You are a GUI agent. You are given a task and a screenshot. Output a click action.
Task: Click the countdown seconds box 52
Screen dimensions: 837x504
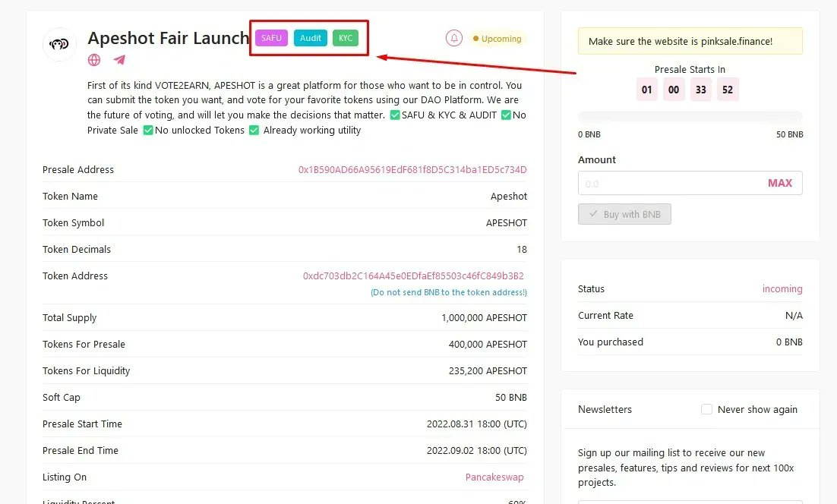pyautogui.click(x=728, y=90)
